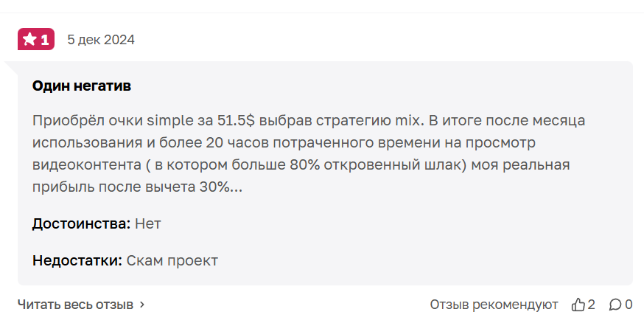Click the white star in rating badge

tap(29, 39)
